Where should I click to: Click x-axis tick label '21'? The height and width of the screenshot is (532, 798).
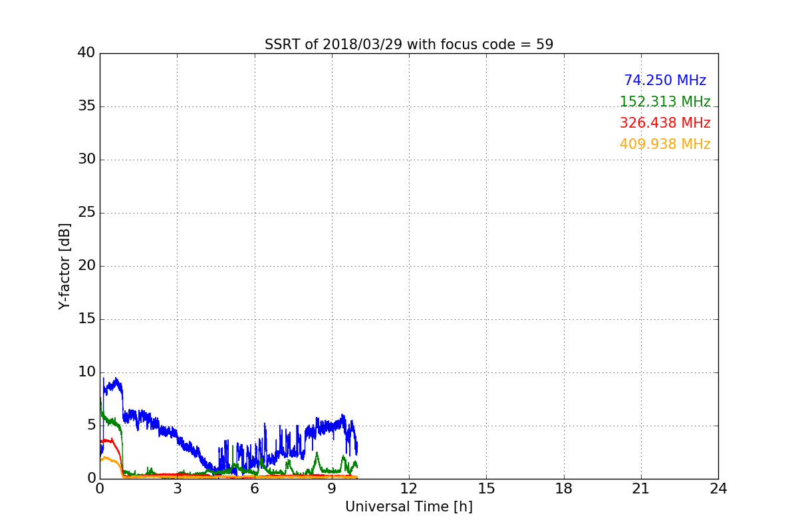(x=641, y=489)
